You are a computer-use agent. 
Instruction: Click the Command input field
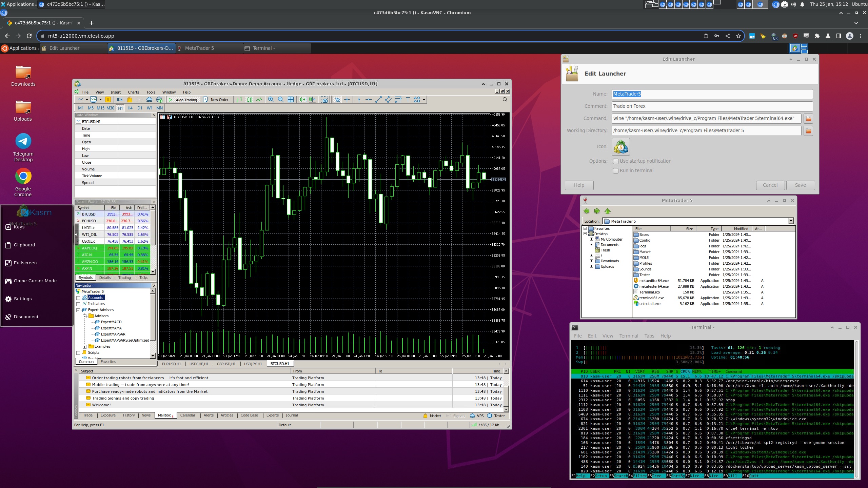pyautogui.click(x=706, y=118)
